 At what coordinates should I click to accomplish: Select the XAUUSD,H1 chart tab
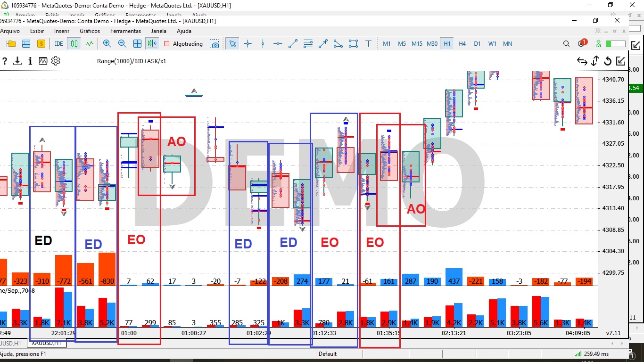[x=46, y=343]
